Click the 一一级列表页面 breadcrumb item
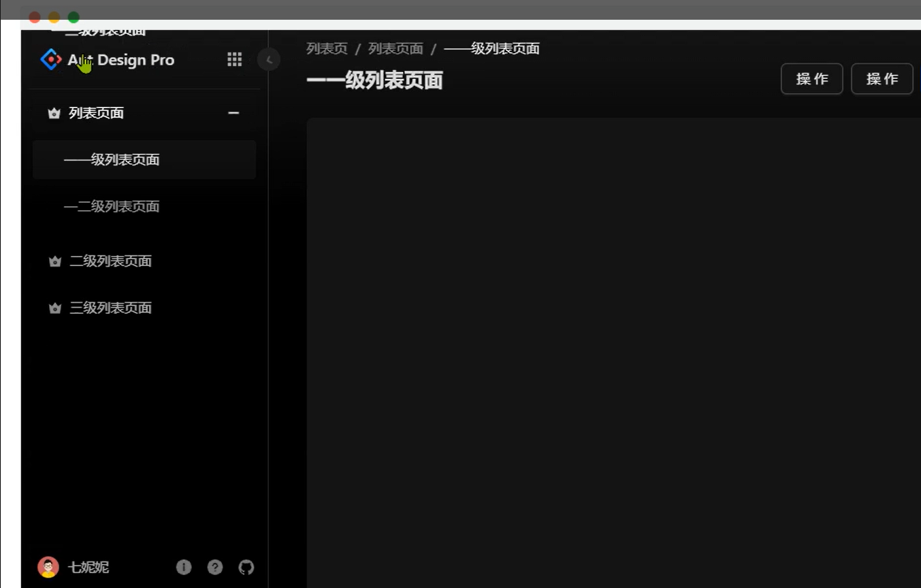 click(491, 48)
